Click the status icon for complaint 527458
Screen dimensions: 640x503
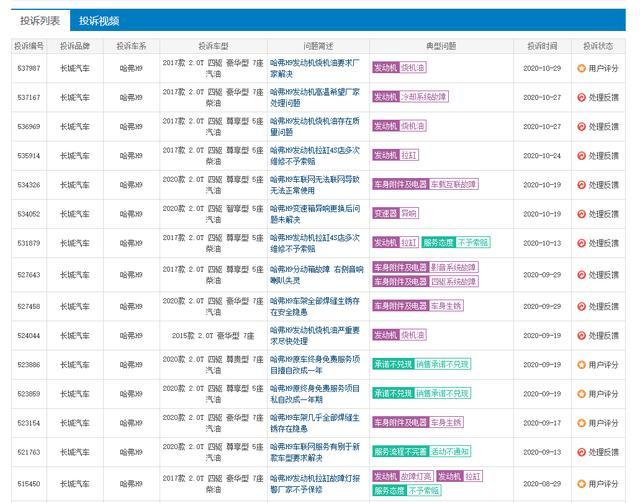581,306
